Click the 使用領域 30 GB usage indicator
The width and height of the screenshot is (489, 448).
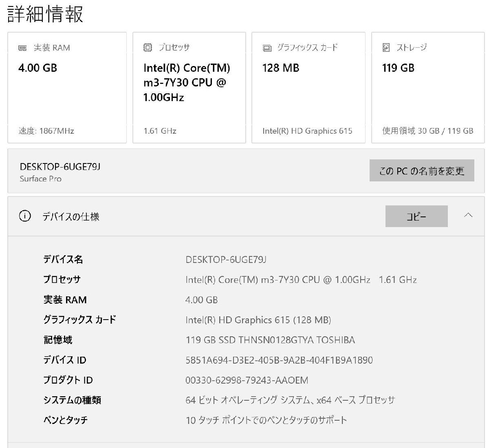click(427, 131)
